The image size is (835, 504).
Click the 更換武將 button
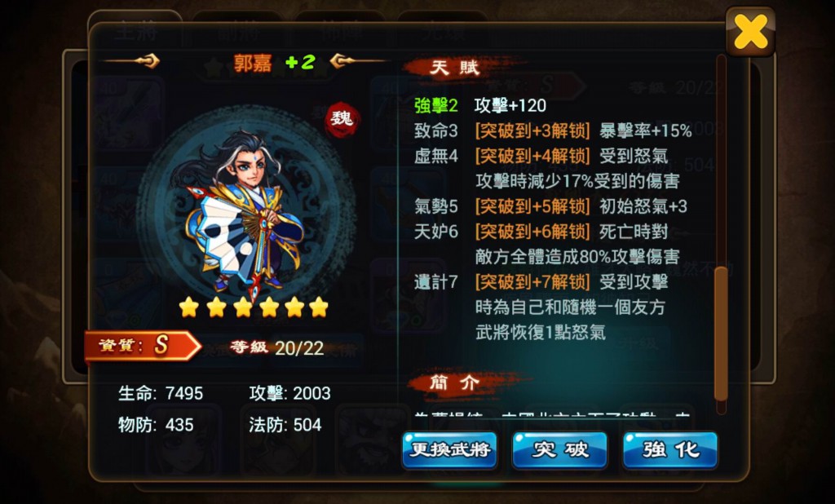(449, 450)
